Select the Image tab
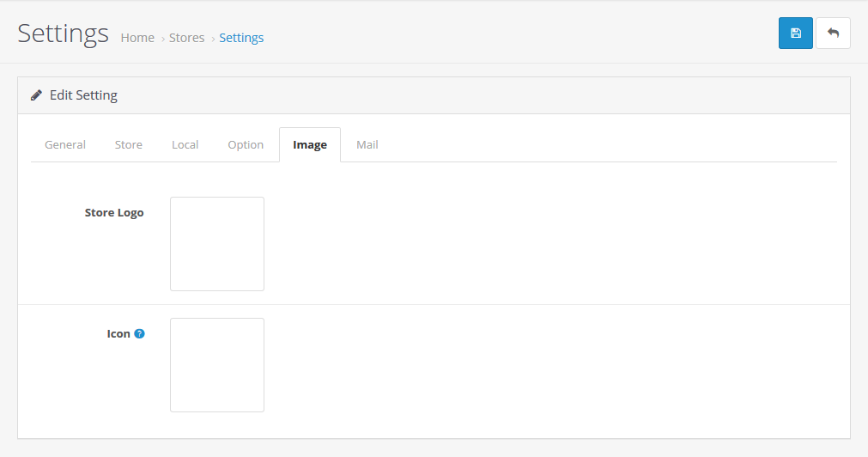868x457 pixels. point(310,144)
